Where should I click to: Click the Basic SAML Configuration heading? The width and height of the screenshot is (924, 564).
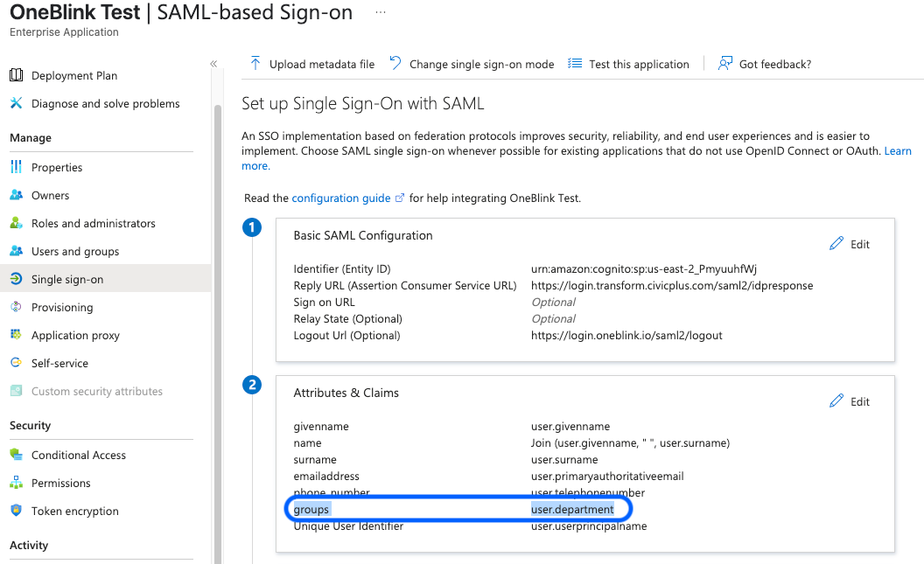point(363,235)
